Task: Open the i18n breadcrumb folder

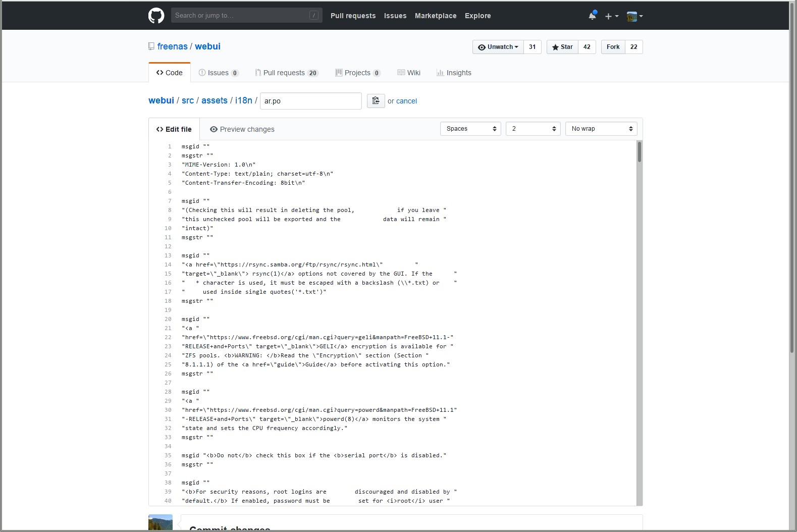Action: 244,100
